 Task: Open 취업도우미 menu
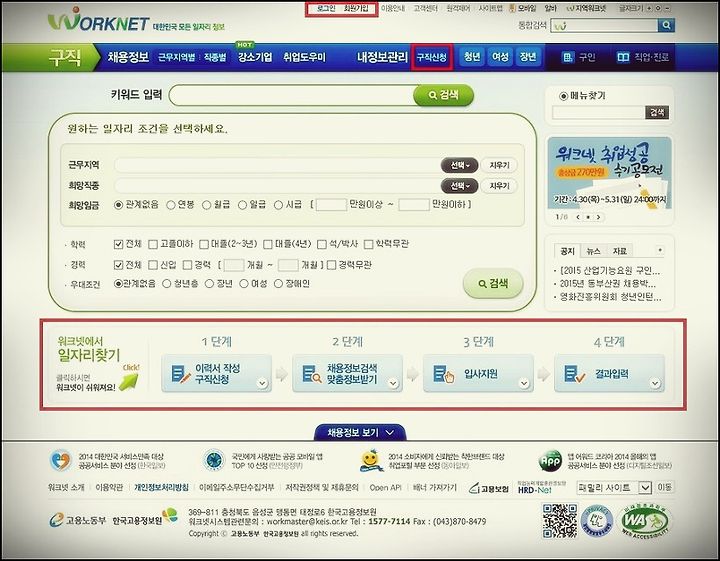(304, 57)
